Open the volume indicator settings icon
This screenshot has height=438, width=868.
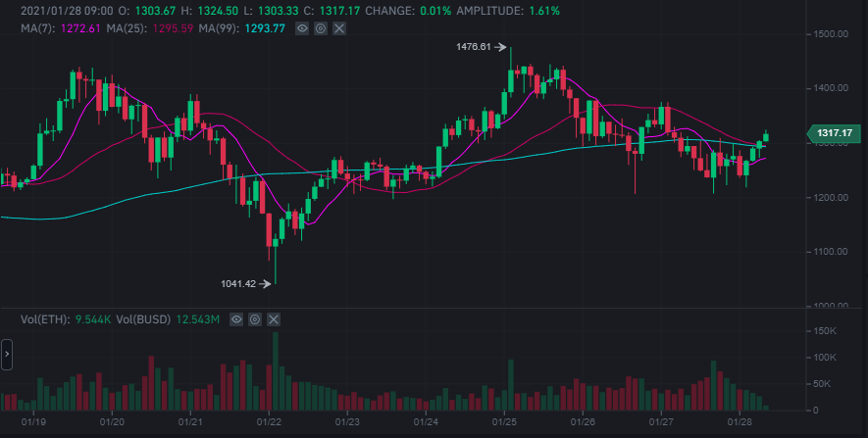coord(254,319)
